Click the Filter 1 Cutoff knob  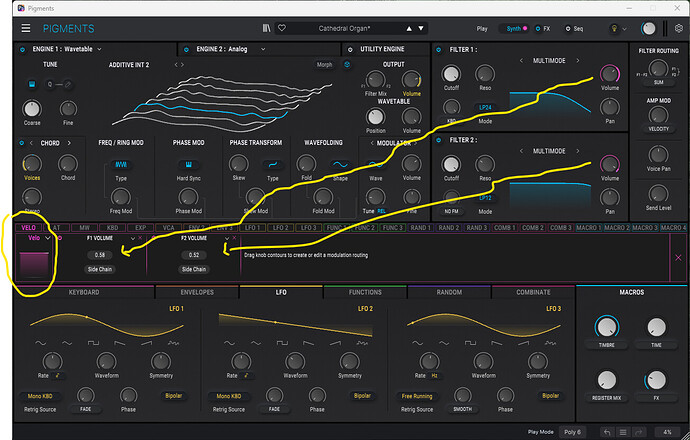point(451,74)
